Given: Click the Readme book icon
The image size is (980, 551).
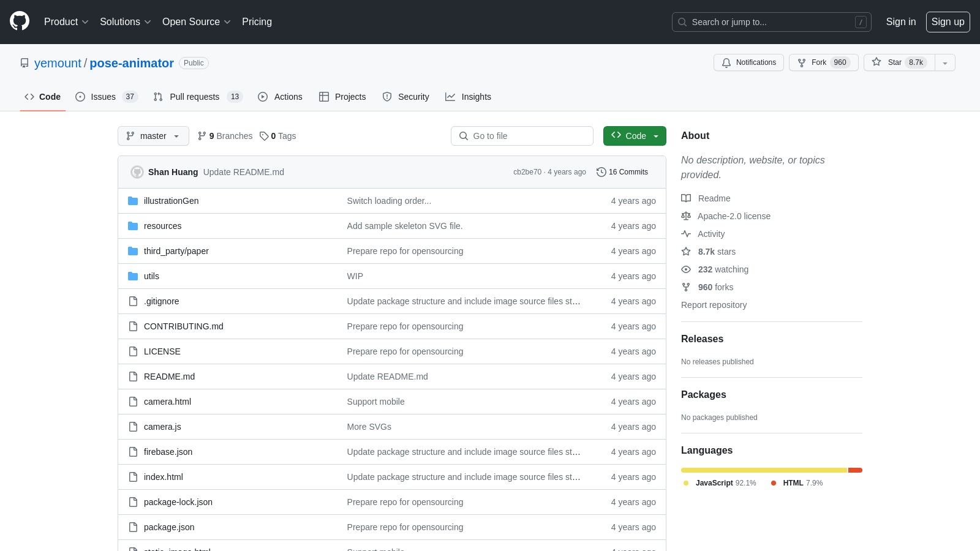Looking at the screenshot, I should pos(686,198).
